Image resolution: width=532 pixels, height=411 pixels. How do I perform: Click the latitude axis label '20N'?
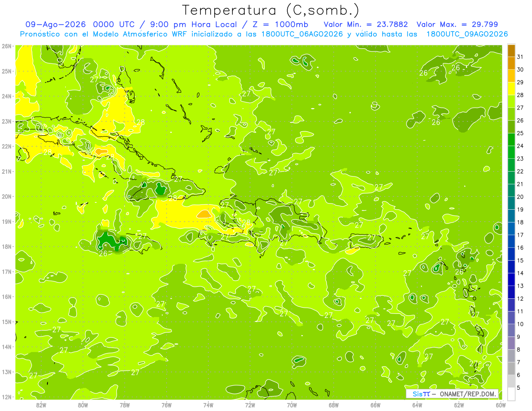click(7, 196)
